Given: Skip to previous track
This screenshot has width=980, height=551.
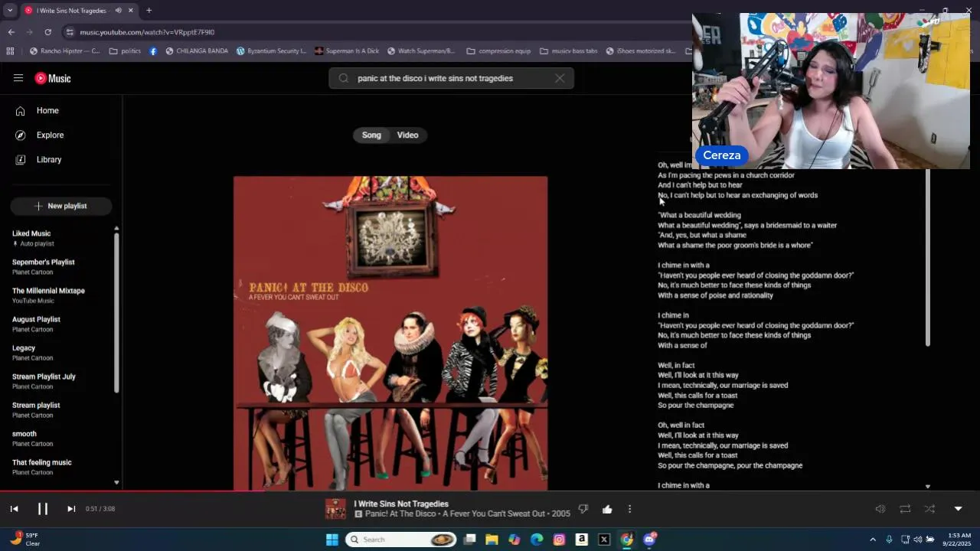Looking at the screenshot, I should click(x=14, y=509).
